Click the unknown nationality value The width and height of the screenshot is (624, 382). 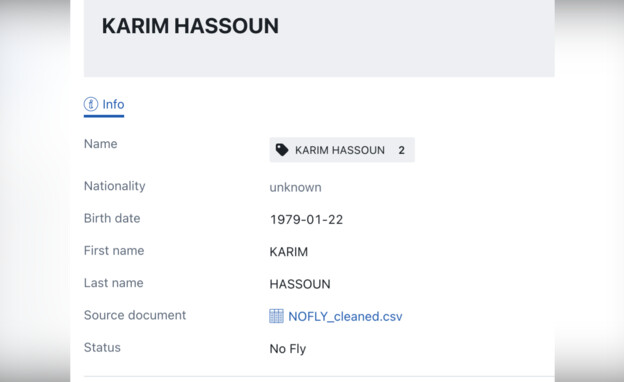click(295, 187)
